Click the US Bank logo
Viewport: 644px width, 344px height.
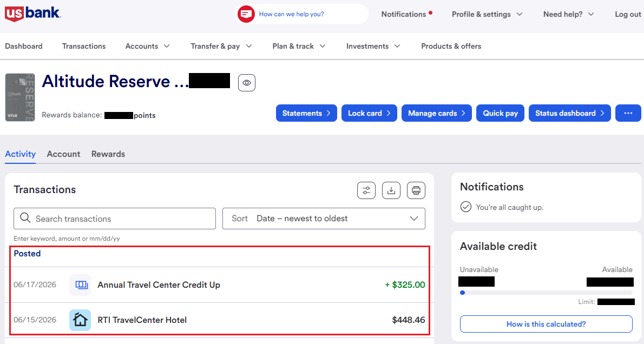click(x=33, y=14)
